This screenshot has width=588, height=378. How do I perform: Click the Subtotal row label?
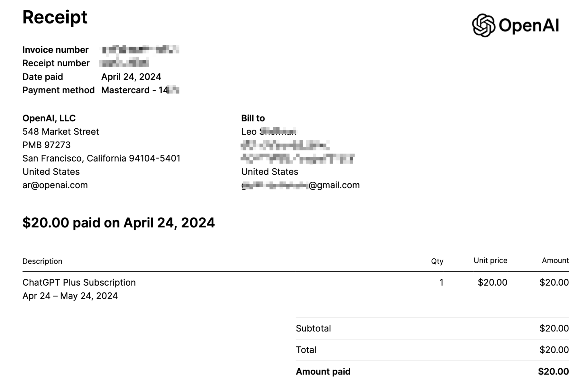point(313,328)
